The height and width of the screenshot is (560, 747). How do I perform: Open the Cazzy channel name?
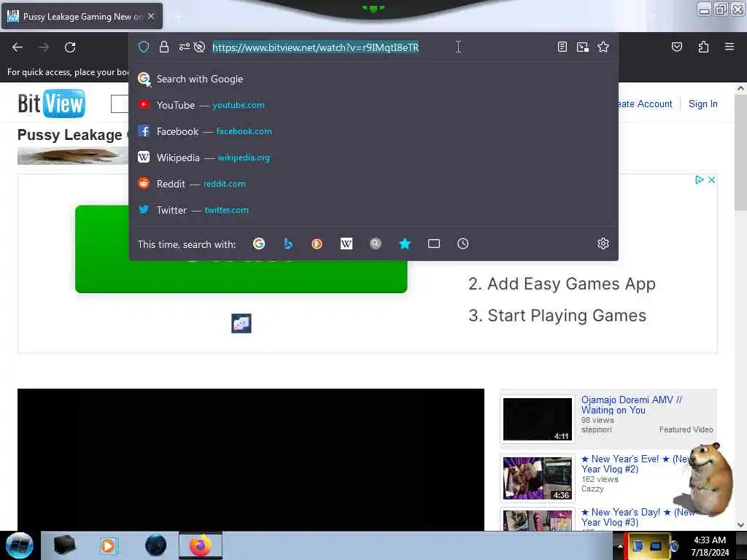592,489
